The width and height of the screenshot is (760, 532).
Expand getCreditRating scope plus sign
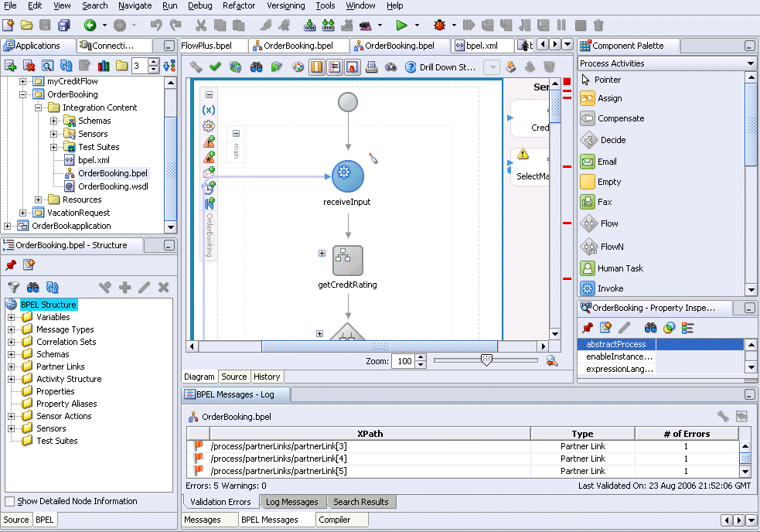tap(322, 253)
